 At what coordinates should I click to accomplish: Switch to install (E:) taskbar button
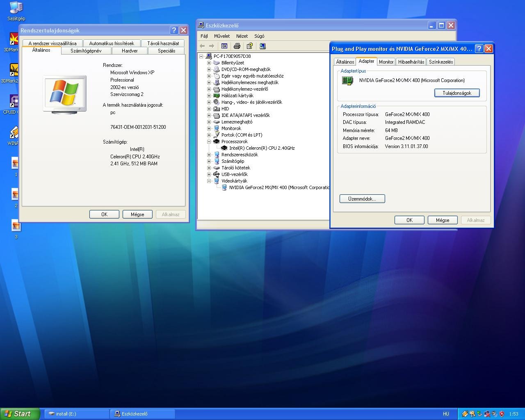[77, 414]
